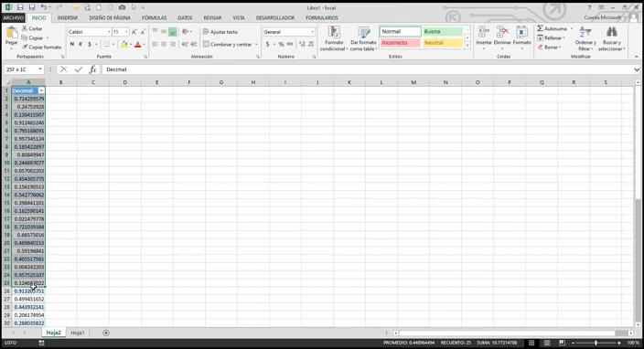
Task: Toggle align left
Action: [155, 44]
